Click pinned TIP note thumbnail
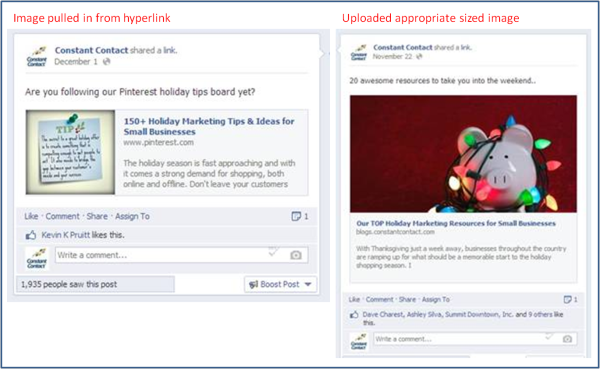 coord(70,152)
